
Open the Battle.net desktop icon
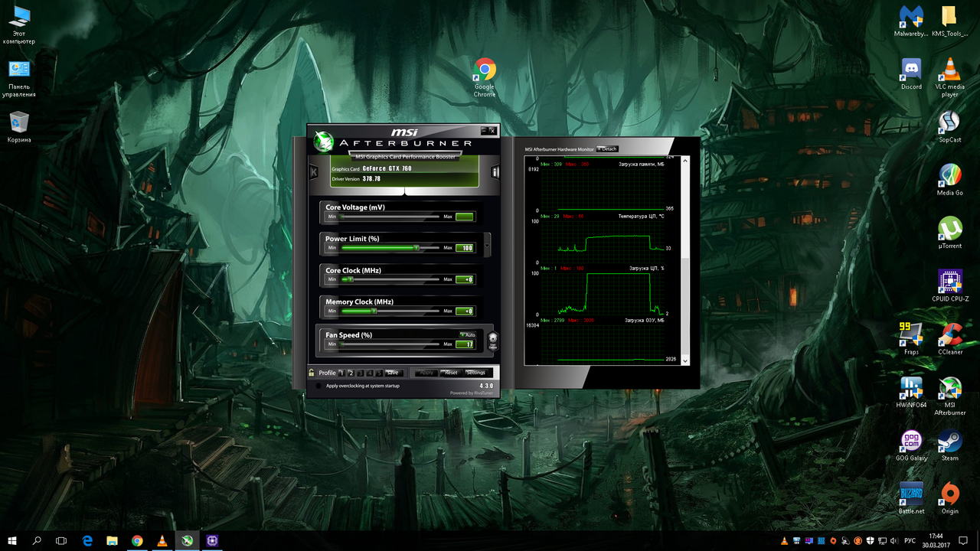coord(911,498)
